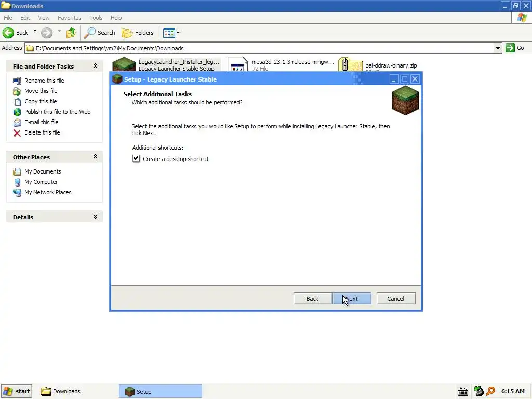Select the mesa3d-23.1.3-release 7Z file icon
Image resolution: width=532 pixels, height=399 pixels.
click(237, 64)
